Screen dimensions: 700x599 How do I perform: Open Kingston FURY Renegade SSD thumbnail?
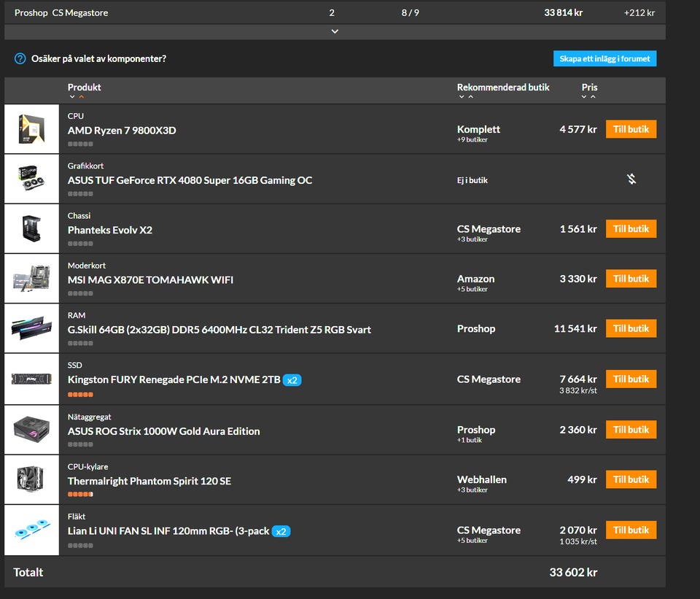[x=31, y=379]
